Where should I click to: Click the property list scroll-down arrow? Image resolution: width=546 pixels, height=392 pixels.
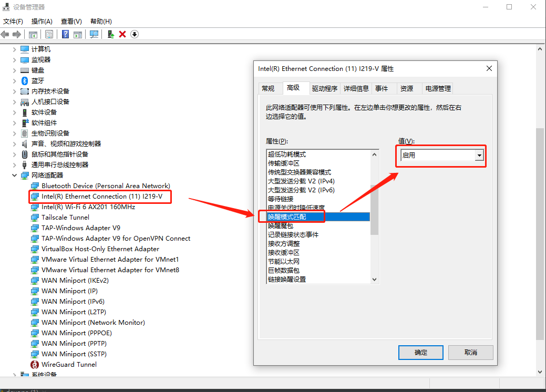374,279
